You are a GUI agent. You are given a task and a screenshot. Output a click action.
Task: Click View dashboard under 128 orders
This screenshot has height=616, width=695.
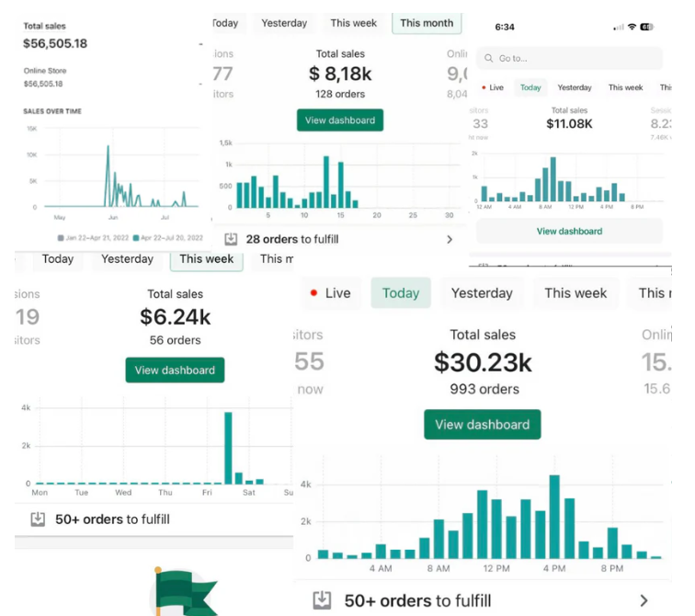(x=340, y=120)
